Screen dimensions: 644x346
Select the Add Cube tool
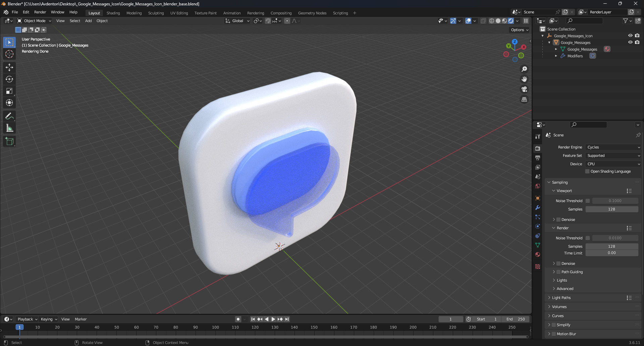pyautogui.click(x=9, y=141)
